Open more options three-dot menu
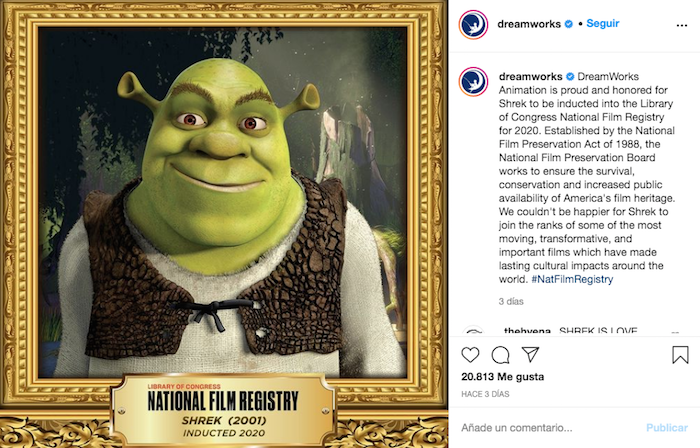 pyautogui.click(x=682, y=25)
